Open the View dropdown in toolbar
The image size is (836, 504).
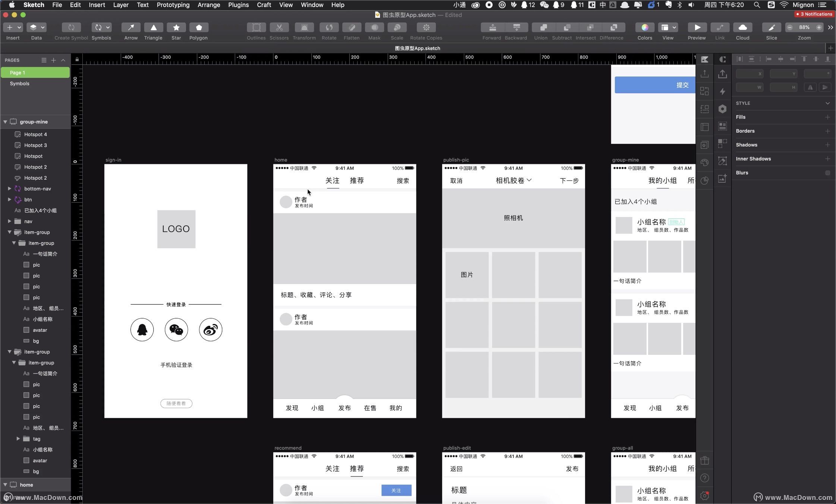coord(668,28)
